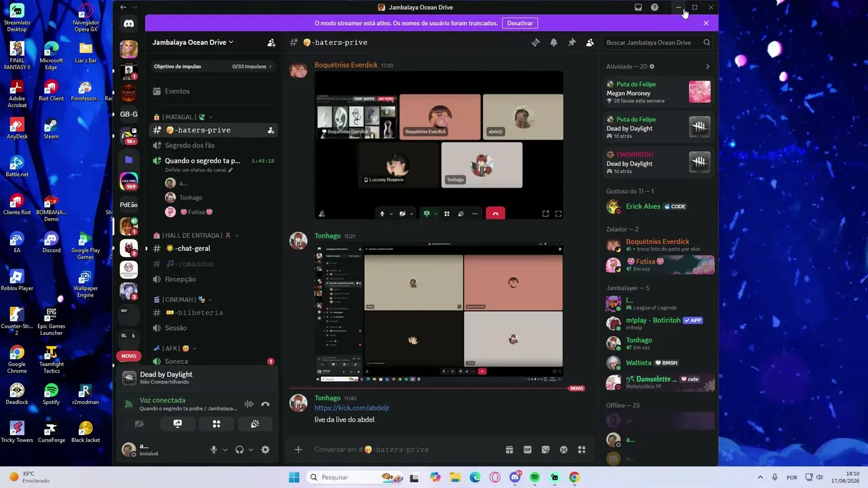
Task: Open the GIF picker
Action: [528, 449]
